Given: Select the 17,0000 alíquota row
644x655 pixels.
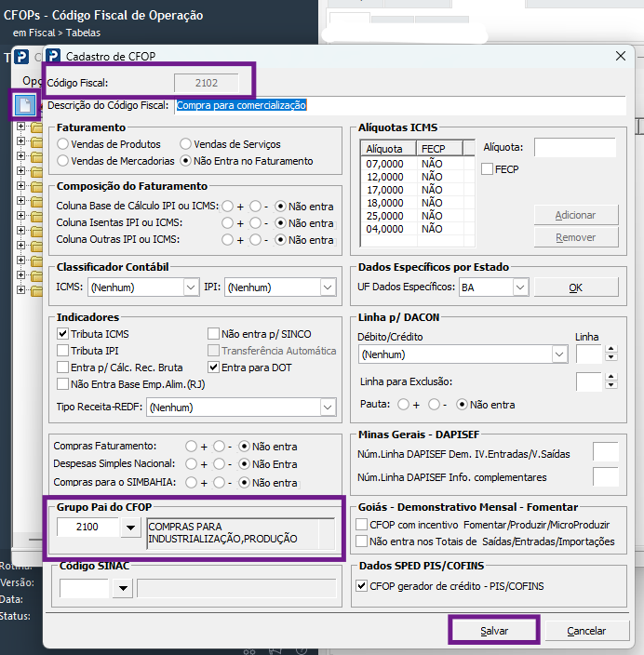Looking at the screenshot, I should [x=417, y=190].
